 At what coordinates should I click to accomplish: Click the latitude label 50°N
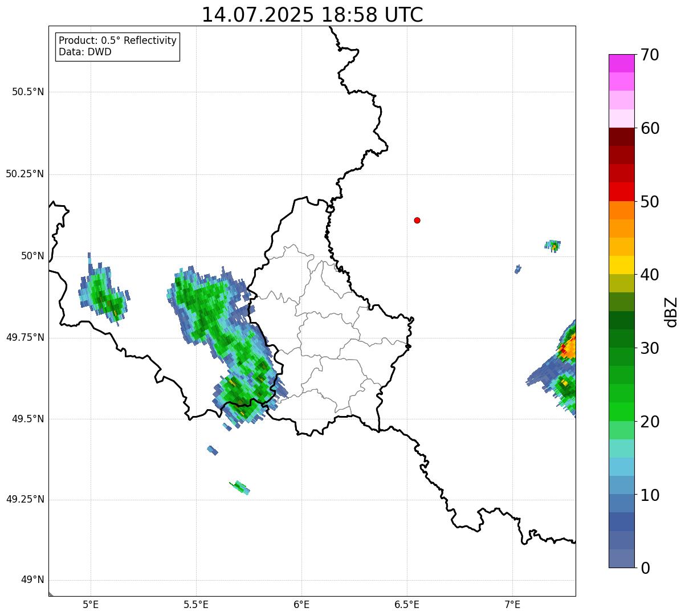pyautogui.click(x=32, y=256)
